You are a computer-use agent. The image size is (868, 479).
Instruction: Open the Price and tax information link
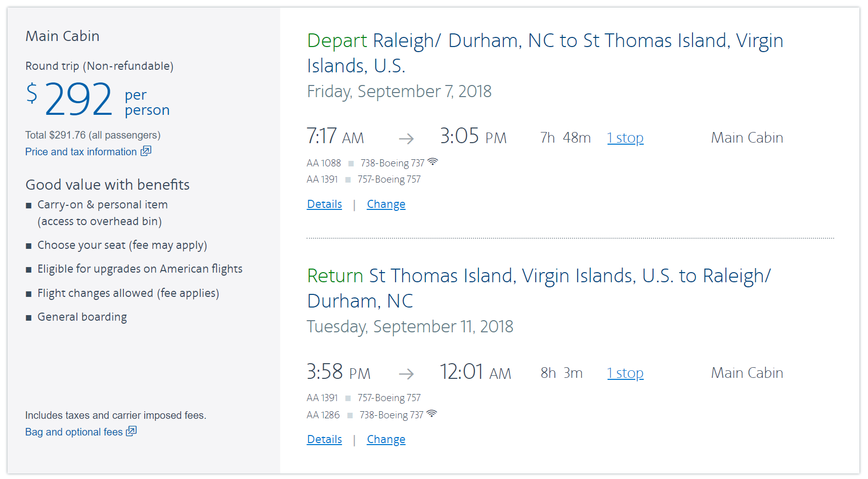click(81, 152)
